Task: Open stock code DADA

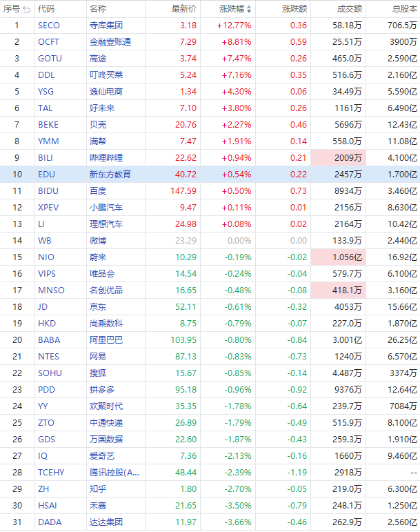Action: (50, 522)
